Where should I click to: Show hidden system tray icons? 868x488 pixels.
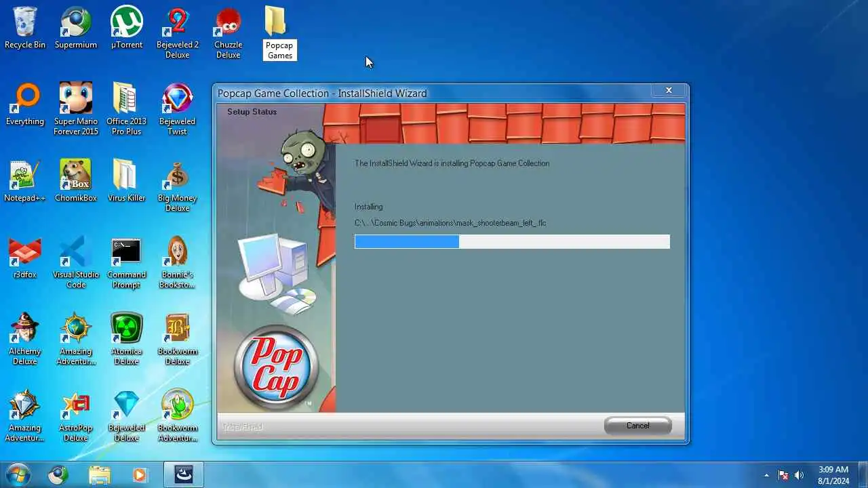coord(767,475)
